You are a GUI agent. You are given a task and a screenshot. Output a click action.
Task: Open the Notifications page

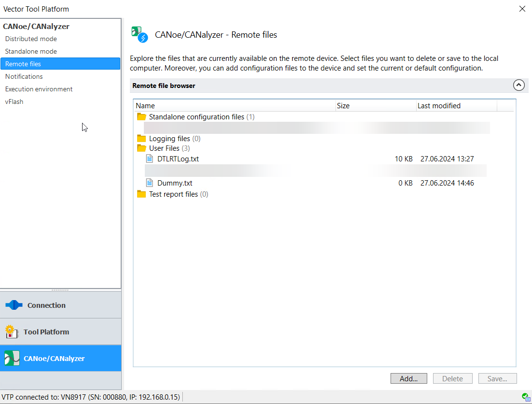pyautogui.click(x=24, y=76)
